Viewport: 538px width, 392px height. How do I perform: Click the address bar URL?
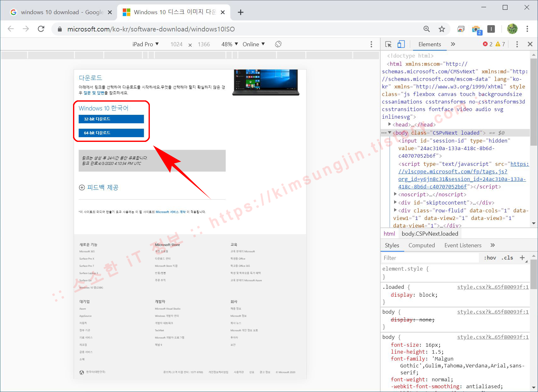pos(151,29)
